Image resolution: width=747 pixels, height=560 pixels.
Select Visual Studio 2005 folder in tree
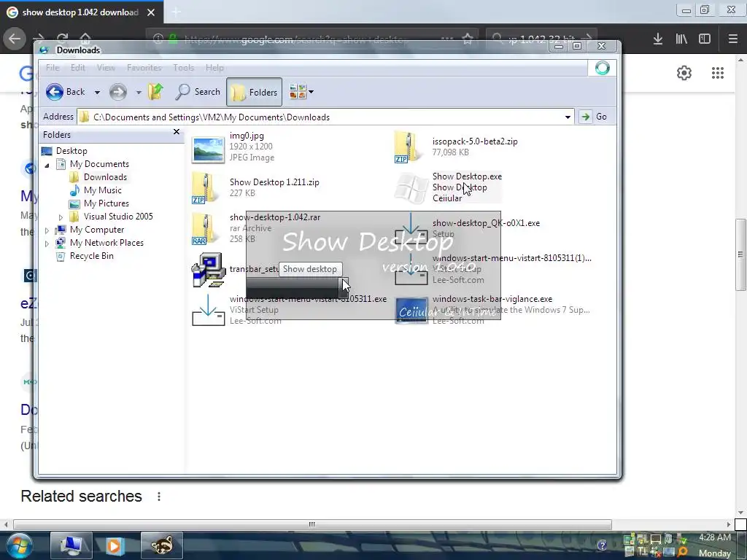(118, 216)
